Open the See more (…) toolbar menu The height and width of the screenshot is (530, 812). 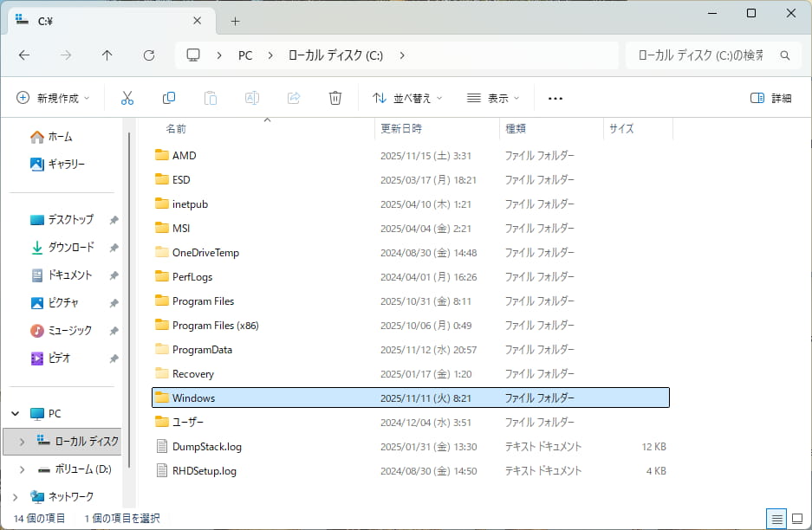(x=555, y=98)
